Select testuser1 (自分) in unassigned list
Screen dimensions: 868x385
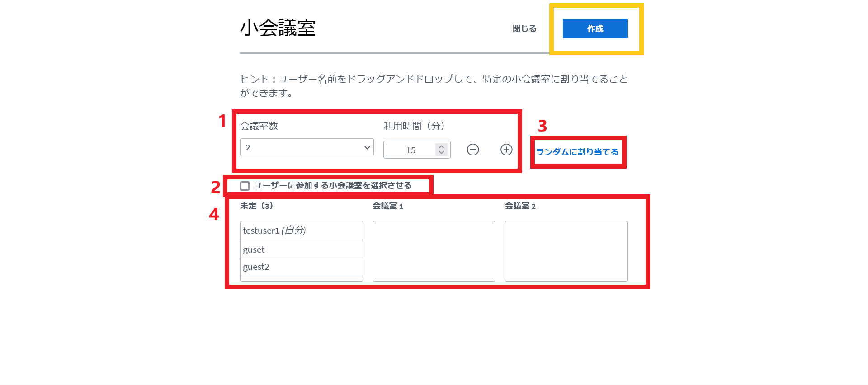[302, 230]
